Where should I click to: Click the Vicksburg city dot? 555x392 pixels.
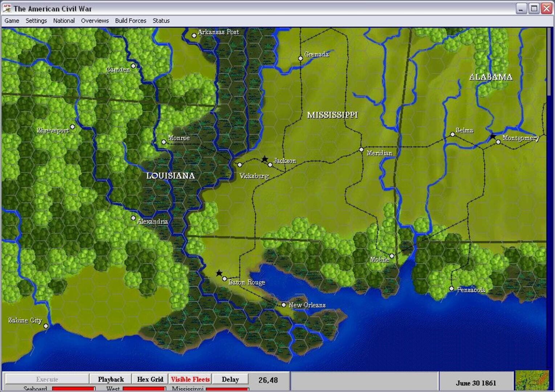click(x=239, y=164)
